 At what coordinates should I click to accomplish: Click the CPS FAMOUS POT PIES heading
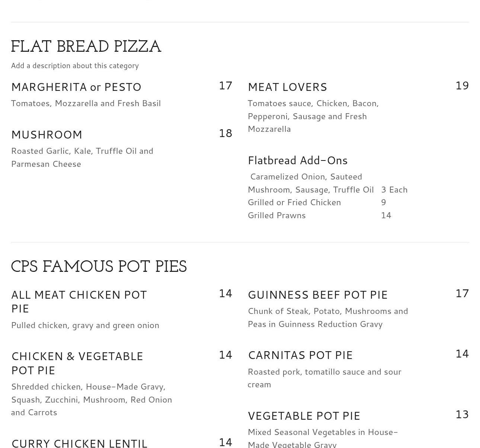pyautogui.click(x=99, y=267)
